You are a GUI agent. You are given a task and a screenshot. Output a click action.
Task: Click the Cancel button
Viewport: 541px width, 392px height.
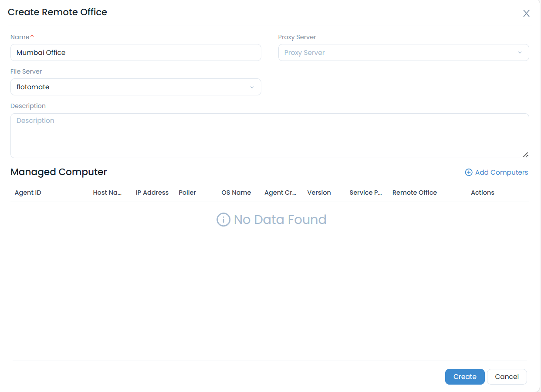[x=507, y=376]
